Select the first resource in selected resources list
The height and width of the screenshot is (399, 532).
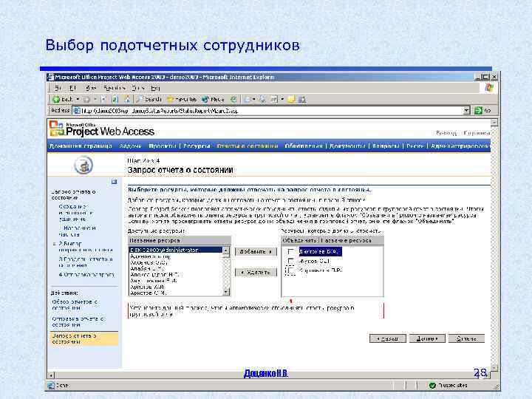320,252
